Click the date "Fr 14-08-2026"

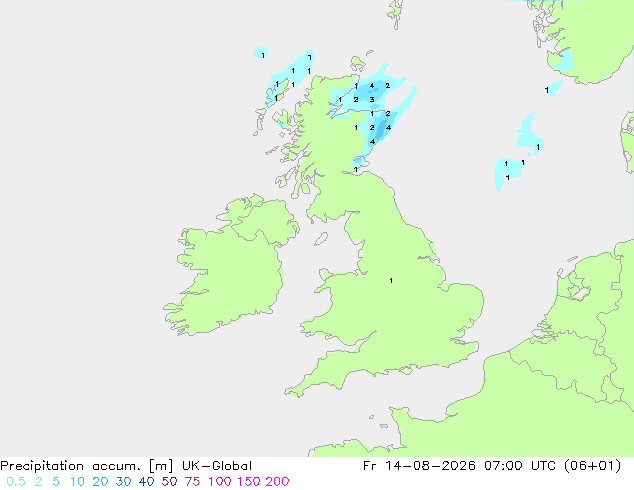coord(419,466)
